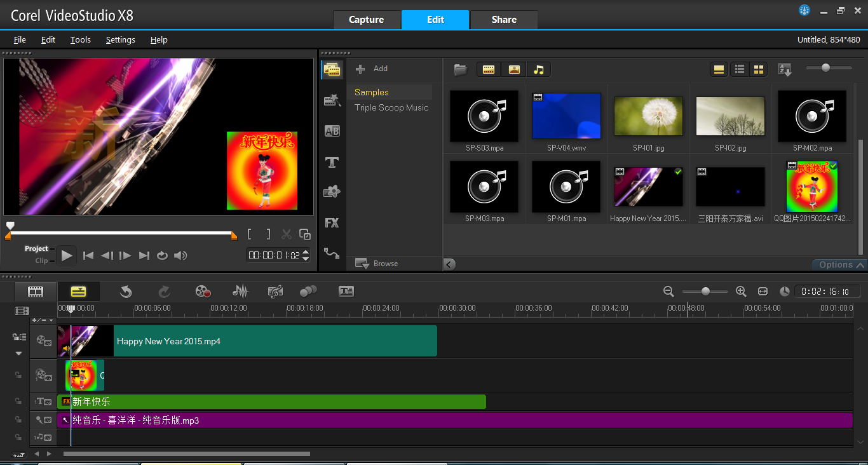The image size is (868, 465).
Task: Open Track Manager icon left of ruler
Action: (x=22, y=311)
